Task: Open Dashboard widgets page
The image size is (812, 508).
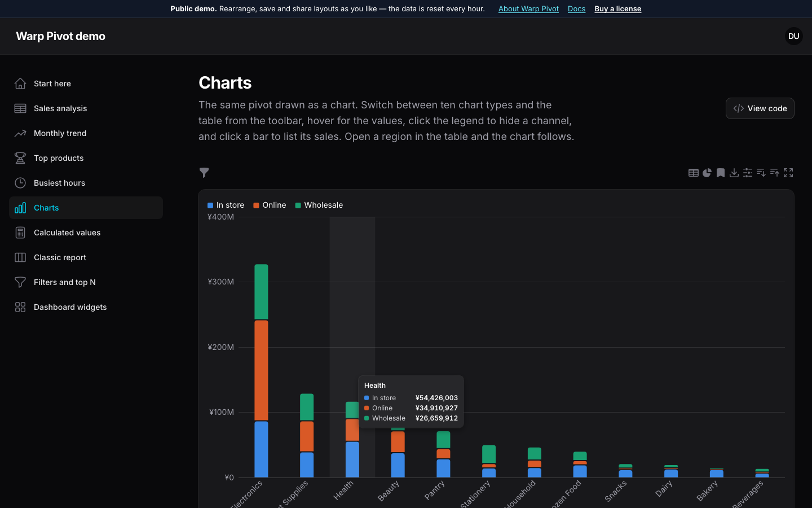Action: pyautogui.click(x=86, y=307)
